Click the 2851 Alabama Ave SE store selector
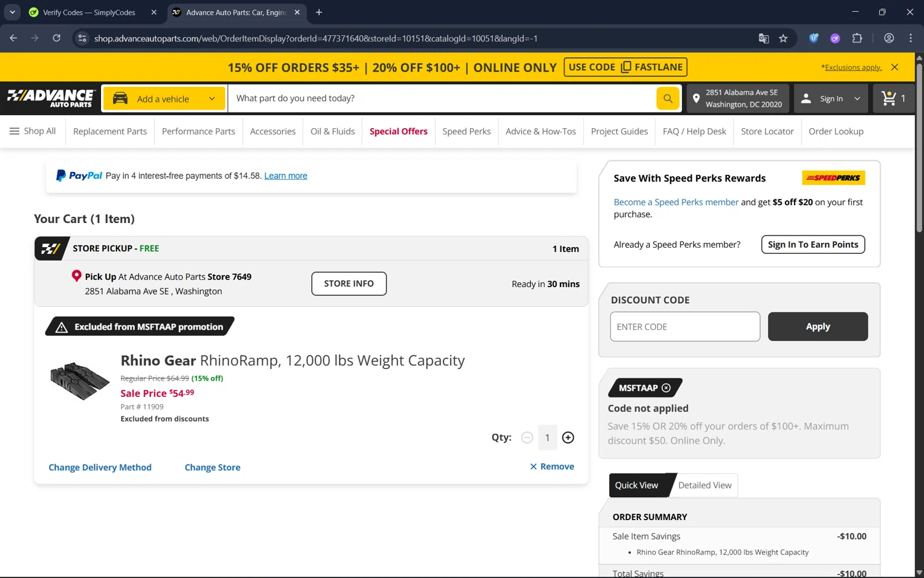Viewport: 924px width, 578px height. (x=738, y=99)
